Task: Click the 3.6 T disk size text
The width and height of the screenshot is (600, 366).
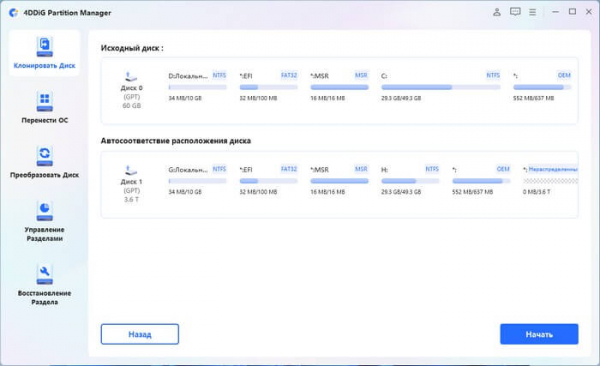Action: [131, 199]
